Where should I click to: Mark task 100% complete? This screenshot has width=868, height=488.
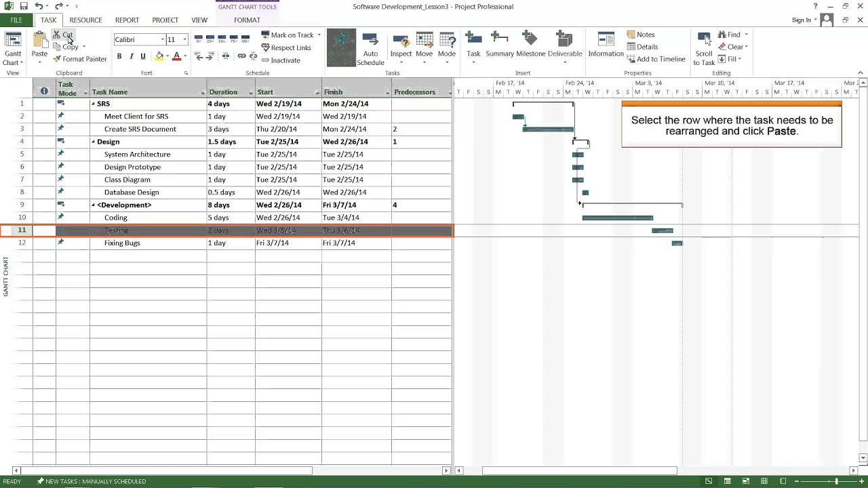(246, 39)
